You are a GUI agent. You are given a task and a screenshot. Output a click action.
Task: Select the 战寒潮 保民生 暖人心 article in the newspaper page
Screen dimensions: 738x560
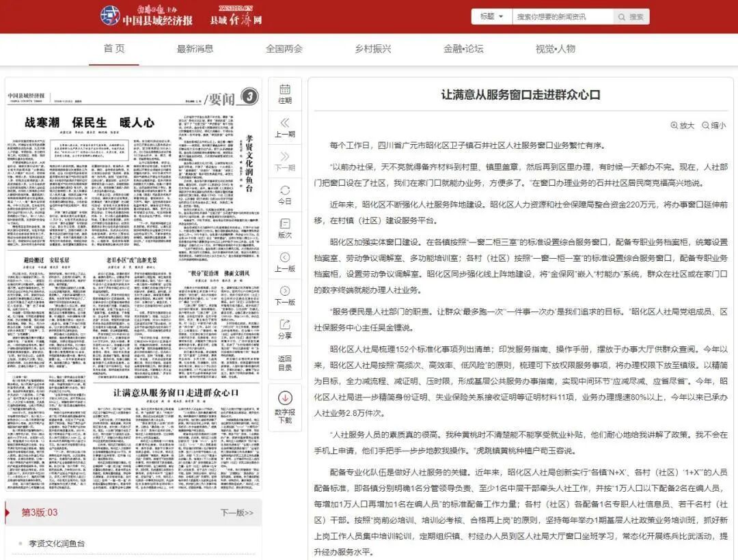(x=90, y=123)
